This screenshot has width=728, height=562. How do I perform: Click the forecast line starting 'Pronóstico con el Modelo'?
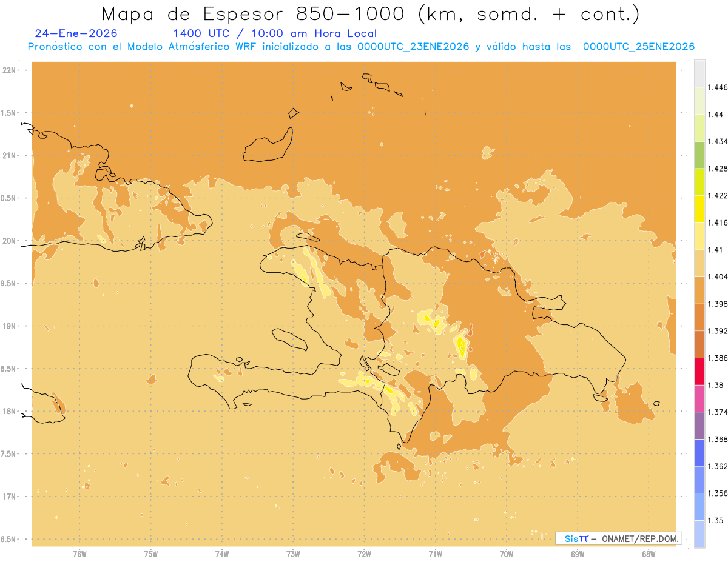(361, 47)
